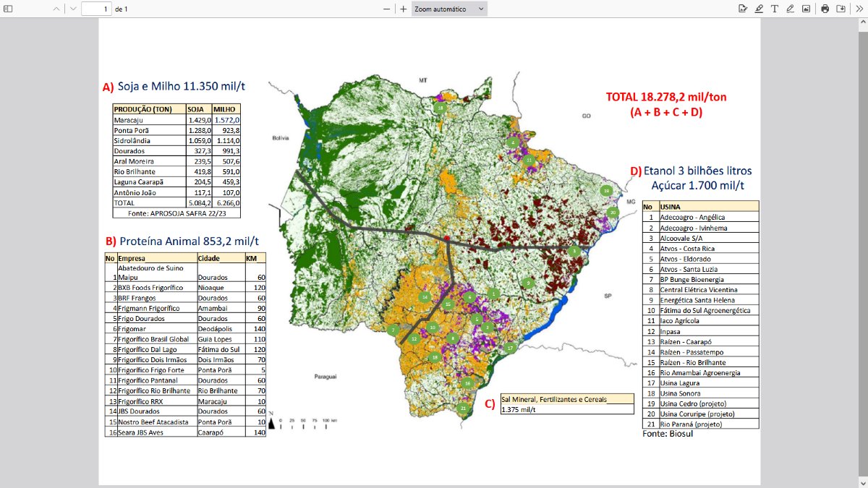Click the 'Alcoovale S/A' row
The image size is (868, 488).
pos(700,237)
